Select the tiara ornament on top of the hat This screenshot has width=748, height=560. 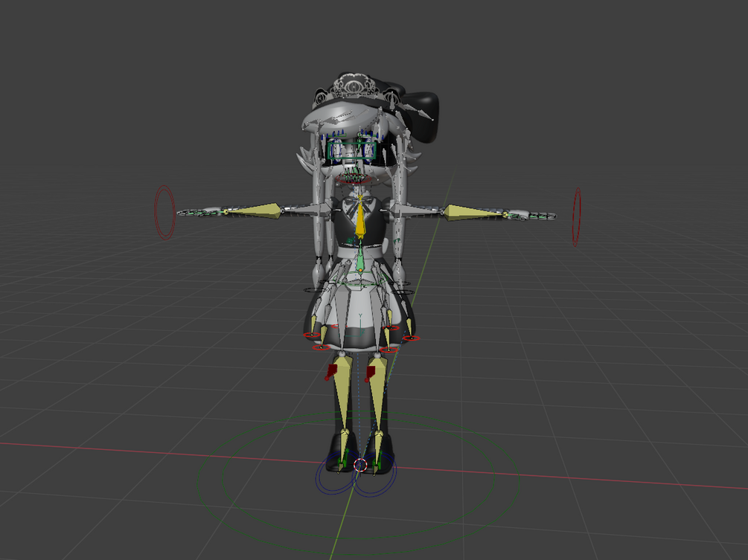(x=354, y=87)
